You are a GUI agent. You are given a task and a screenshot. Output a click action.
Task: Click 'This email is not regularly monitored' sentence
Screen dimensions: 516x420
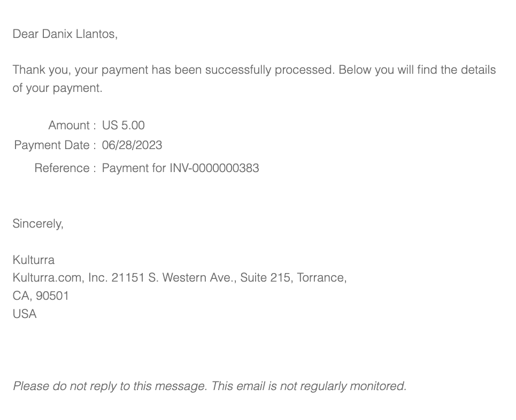click(x=309, y=386)
